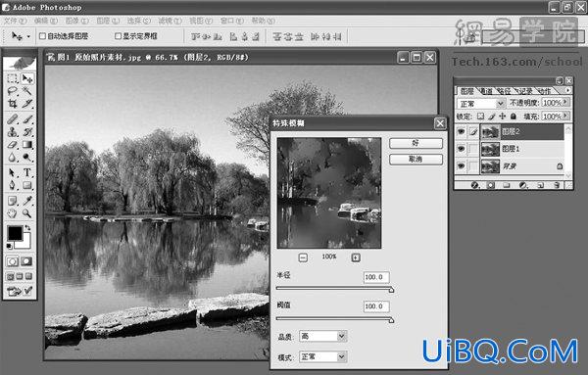
Task: Select the Shape tool
Action: click(x=27, y=185)
